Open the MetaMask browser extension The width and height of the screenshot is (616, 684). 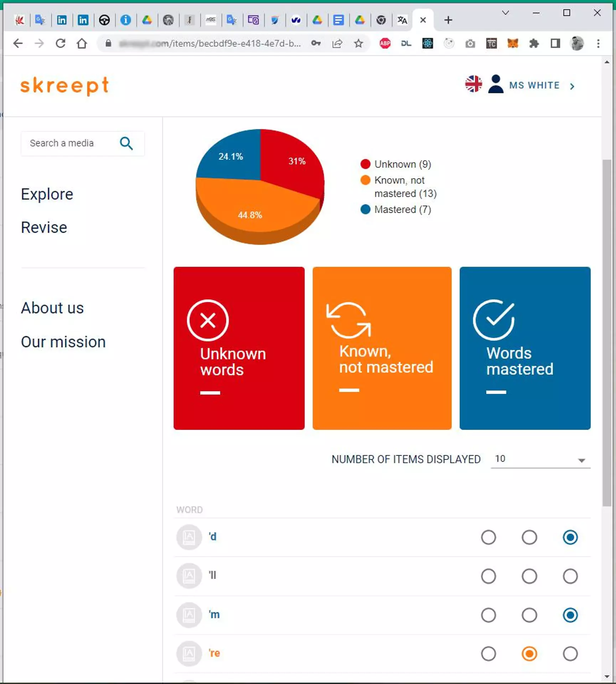513,43
